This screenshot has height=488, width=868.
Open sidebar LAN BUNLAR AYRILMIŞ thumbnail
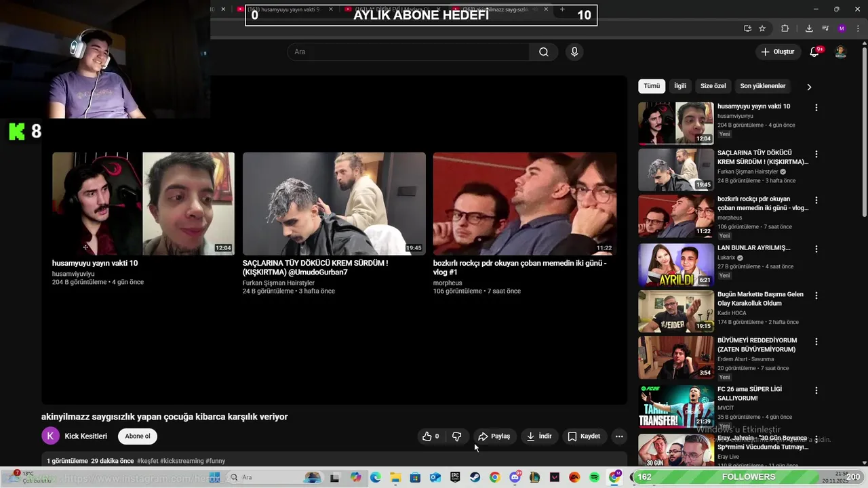676,265
